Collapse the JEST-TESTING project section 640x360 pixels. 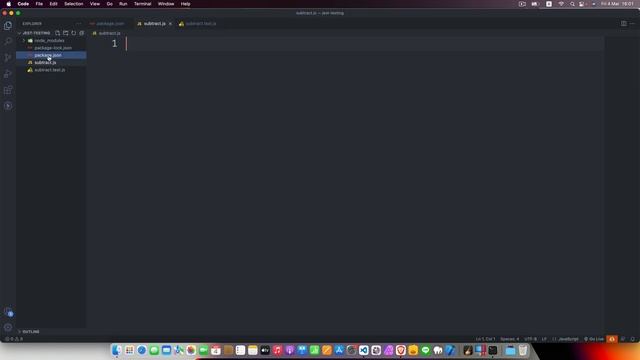coord(35,33)
